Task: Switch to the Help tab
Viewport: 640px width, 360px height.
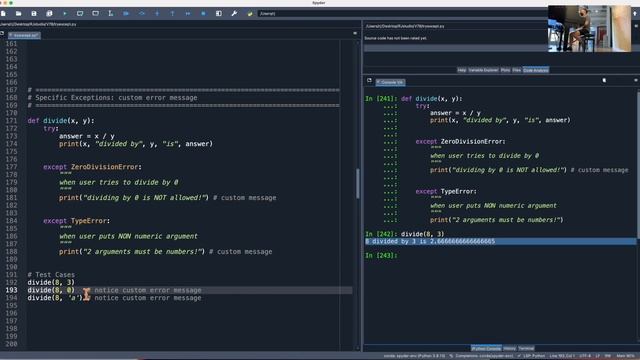Action: pos(462,70)
